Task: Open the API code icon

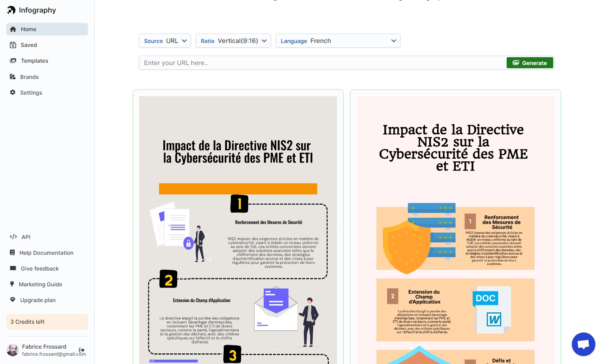Action: 13,237
